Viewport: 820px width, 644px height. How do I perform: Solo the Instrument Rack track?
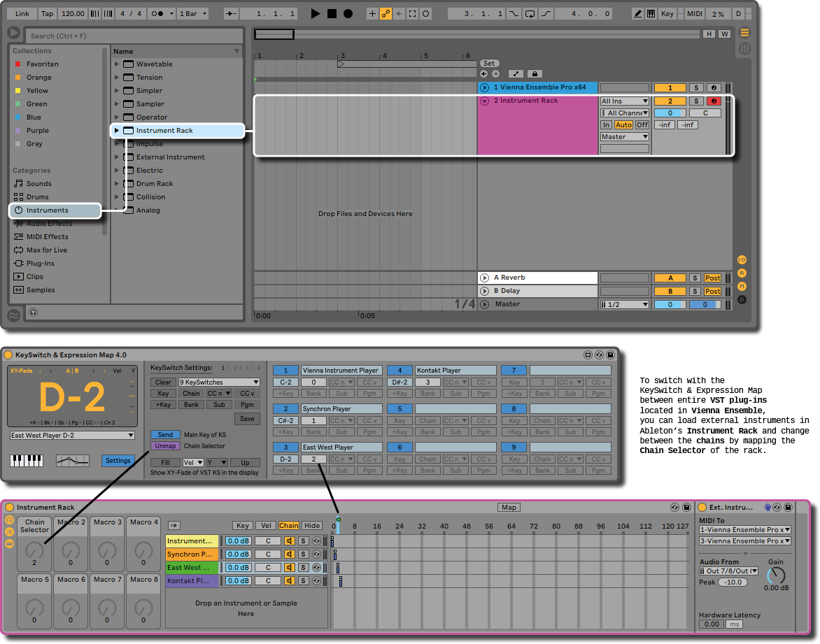696,101
